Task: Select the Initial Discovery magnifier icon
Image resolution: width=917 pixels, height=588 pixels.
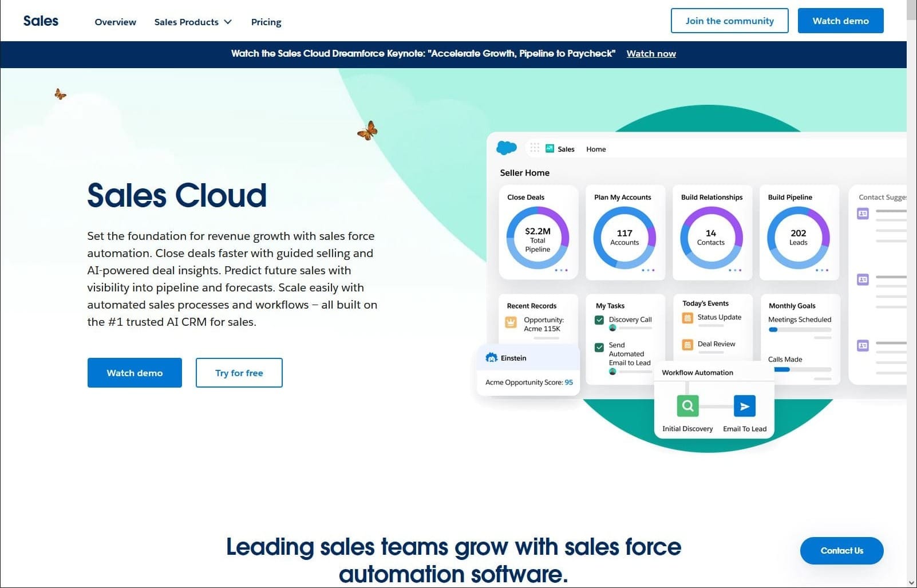Action: click(687, 405)
